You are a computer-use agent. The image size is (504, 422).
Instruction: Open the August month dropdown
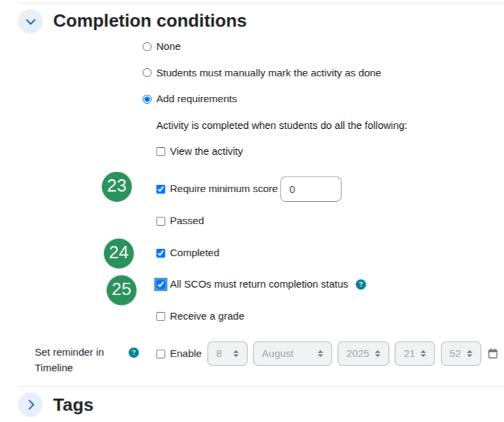[x=292, y=354]
